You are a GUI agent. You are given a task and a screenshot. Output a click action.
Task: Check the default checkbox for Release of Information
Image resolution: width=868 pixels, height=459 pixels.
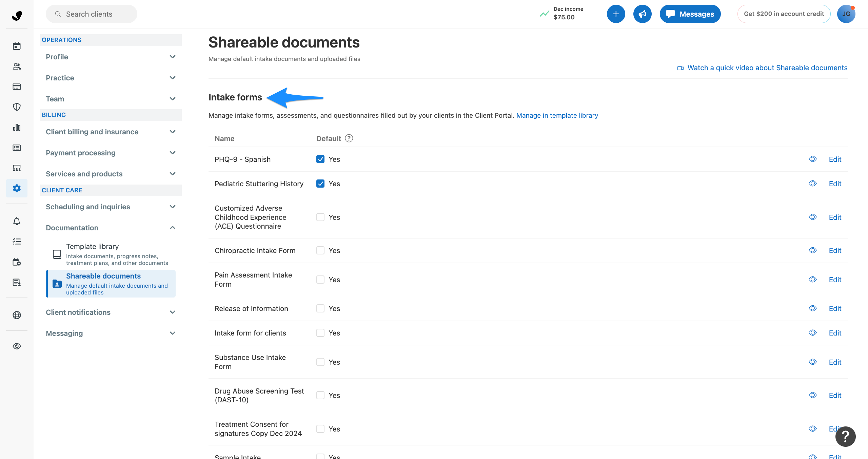point(320,308)
